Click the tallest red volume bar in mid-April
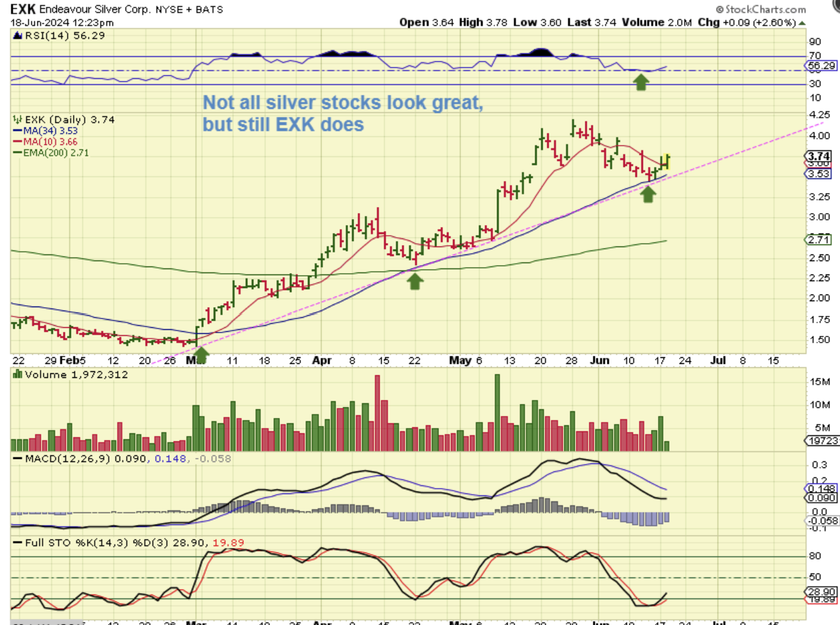Image resolution: width=840 pixels, height=625 pixels. tap(377, 413)
